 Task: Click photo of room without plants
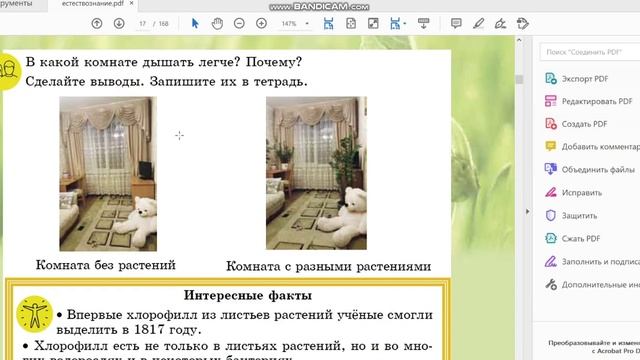coord(108,174)
